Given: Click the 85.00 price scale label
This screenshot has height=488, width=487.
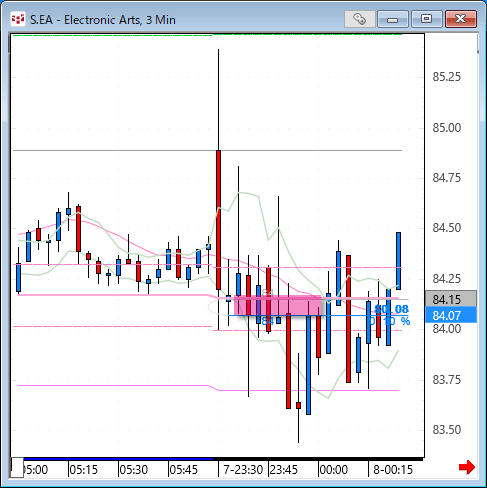Looking at the screenshot, I should tap(447, 127).
